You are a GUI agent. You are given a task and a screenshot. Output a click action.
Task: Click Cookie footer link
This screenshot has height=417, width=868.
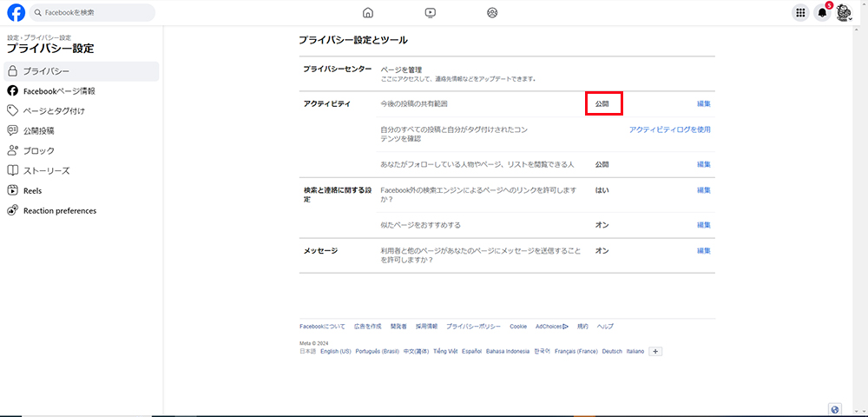[x=518, y=327]
